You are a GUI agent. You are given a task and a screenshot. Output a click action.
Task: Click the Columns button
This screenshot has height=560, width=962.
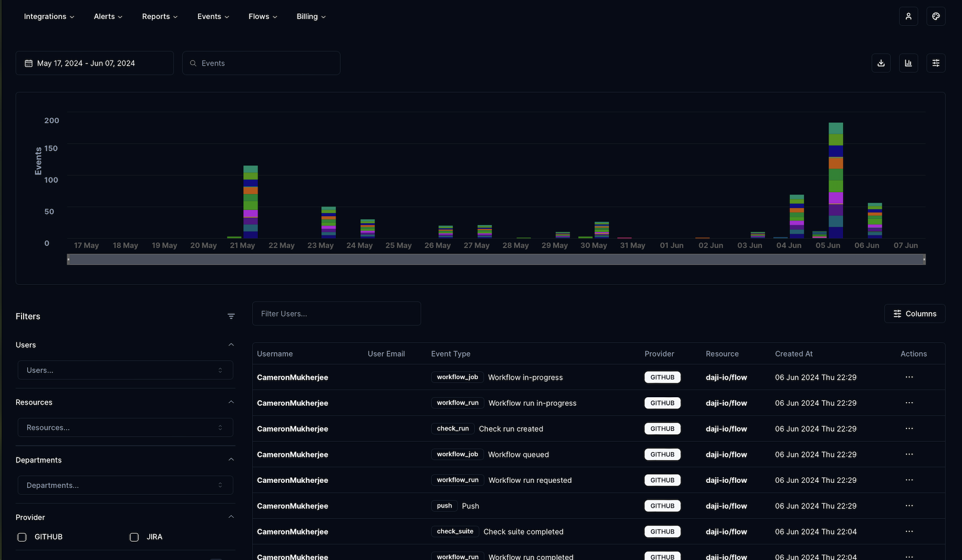point(915,314)
